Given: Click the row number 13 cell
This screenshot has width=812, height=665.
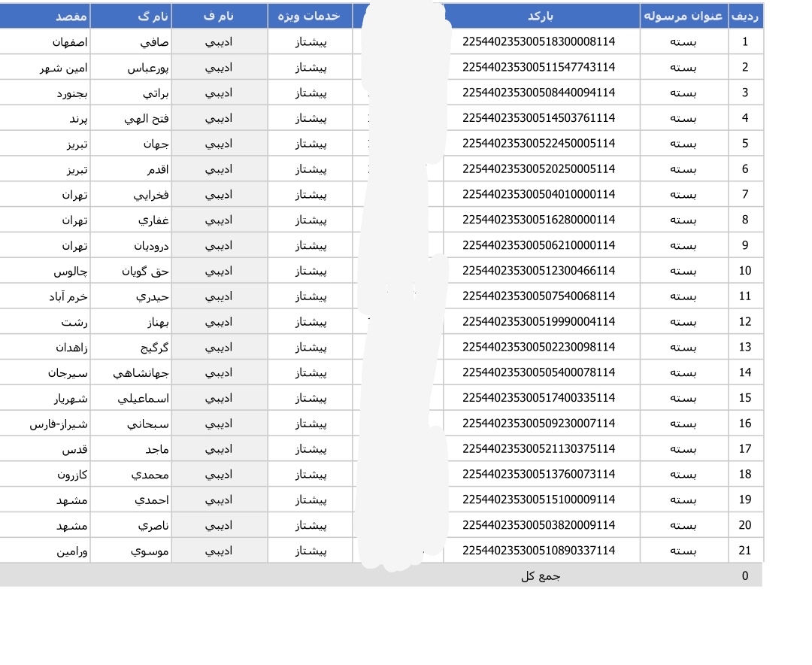Looking at the screenshot, I should pyautogui.click(x=744, y=347).
